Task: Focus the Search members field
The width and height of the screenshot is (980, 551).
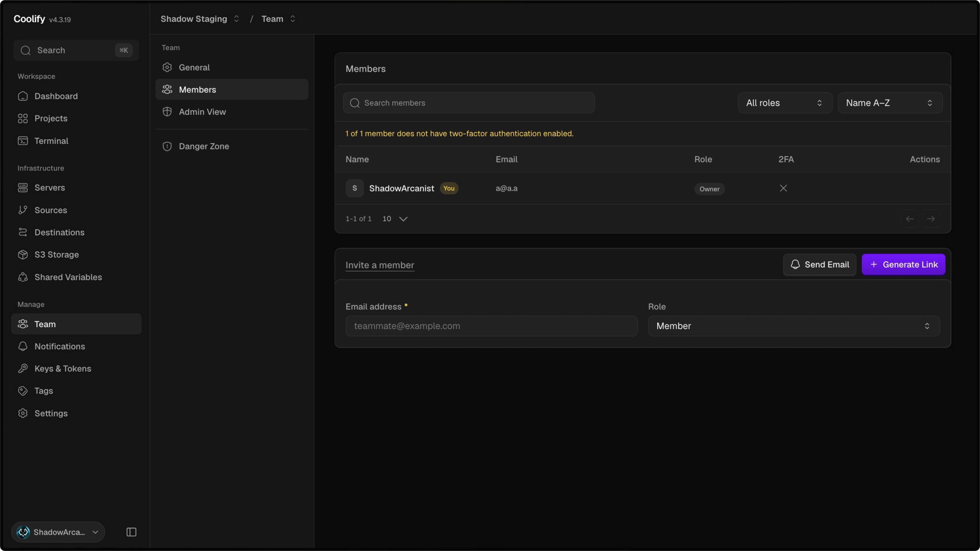Action: point(469,103)
